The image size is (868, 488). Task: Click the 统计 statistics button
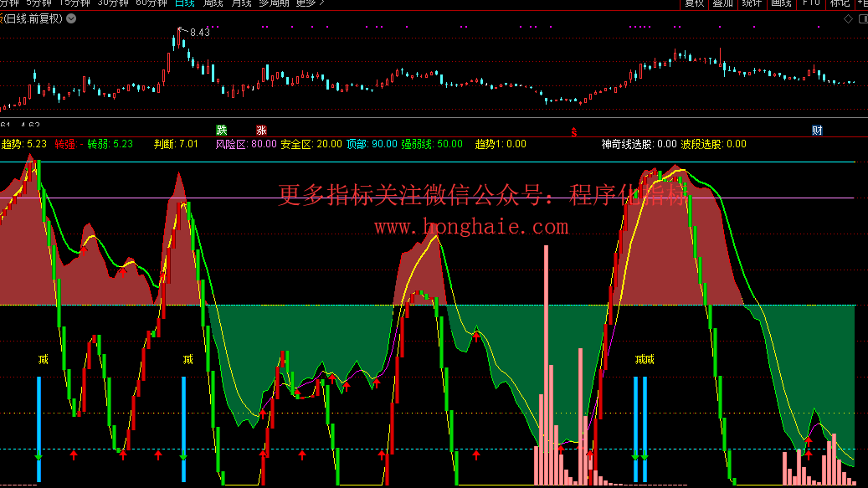[x=752, y=3]
